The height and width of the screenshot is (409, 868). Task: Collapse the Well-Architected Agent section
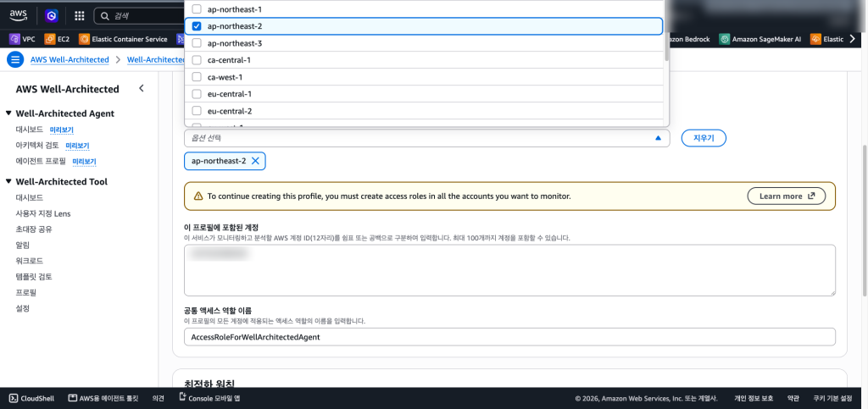(8, 113)
